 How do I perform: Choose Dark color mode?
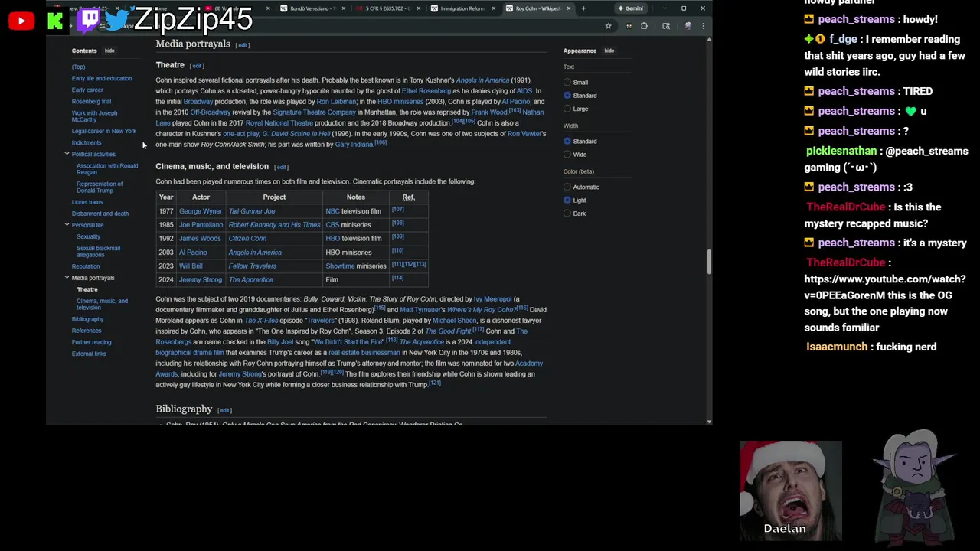click(x=567, y=214)
